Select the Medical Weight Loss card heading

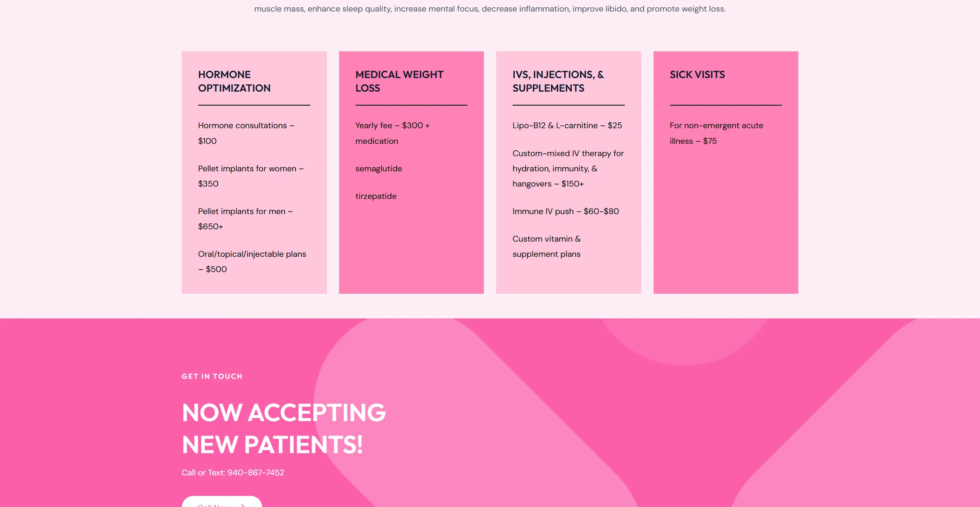tap(399, 81)
